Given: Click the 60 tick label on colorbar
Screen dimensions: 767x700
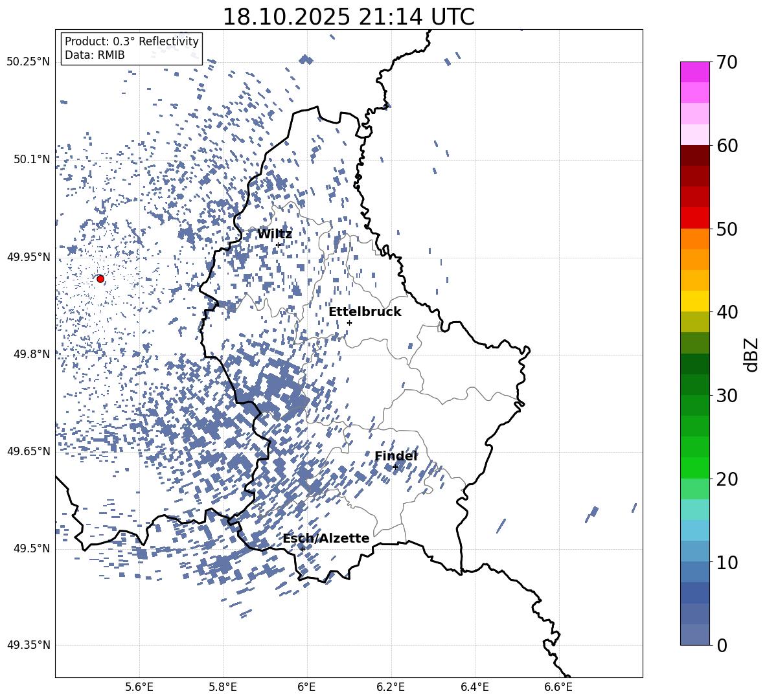Looking at the screenshot, I should coord(727,146).
